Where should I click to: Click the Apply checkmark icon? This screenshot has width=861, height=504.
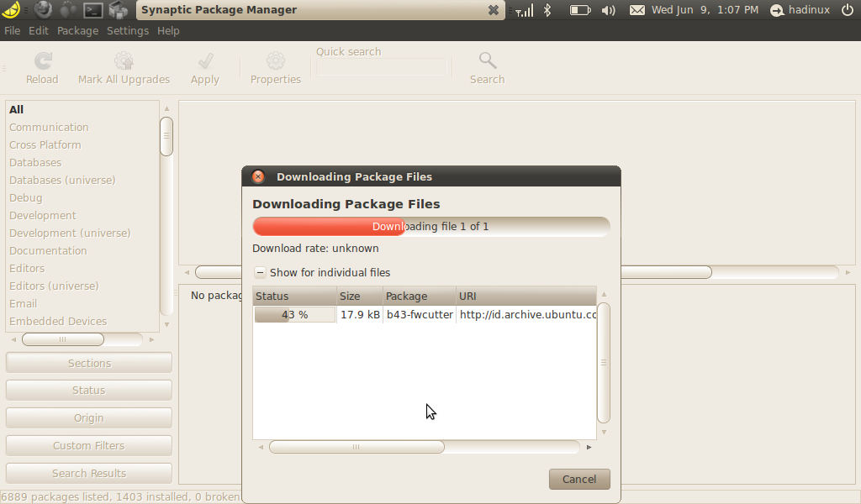204,60
